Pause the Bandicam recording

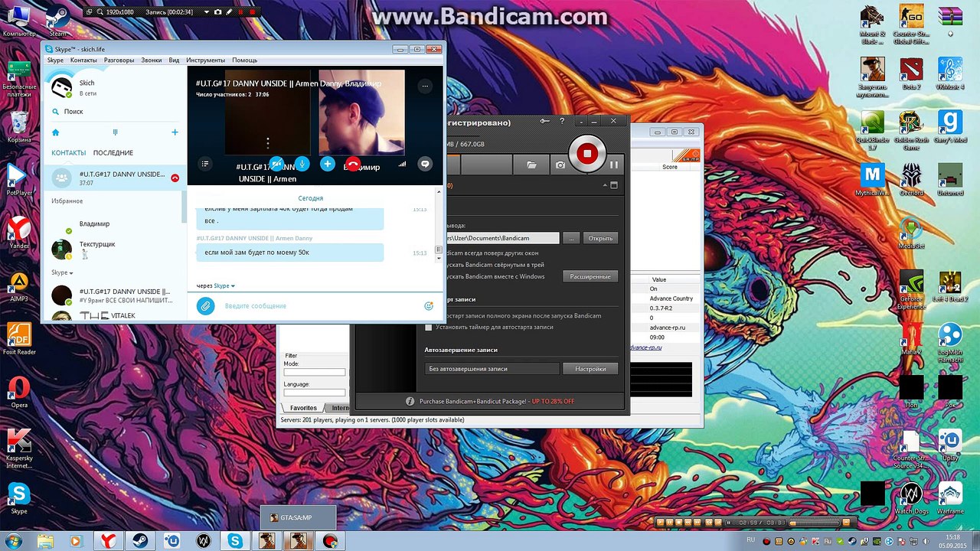[613, 165]
